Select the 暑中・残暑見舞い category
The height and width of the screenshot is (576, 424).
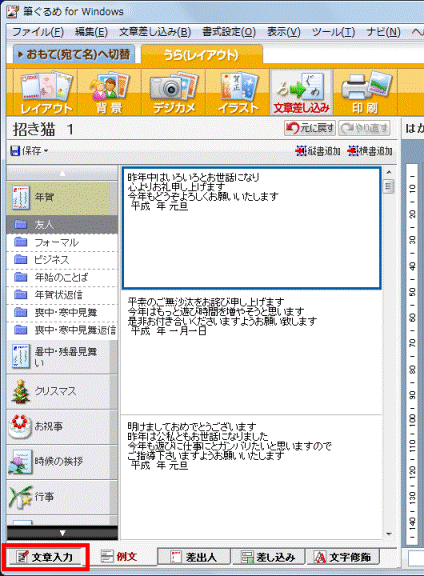(x=62, y=357)
